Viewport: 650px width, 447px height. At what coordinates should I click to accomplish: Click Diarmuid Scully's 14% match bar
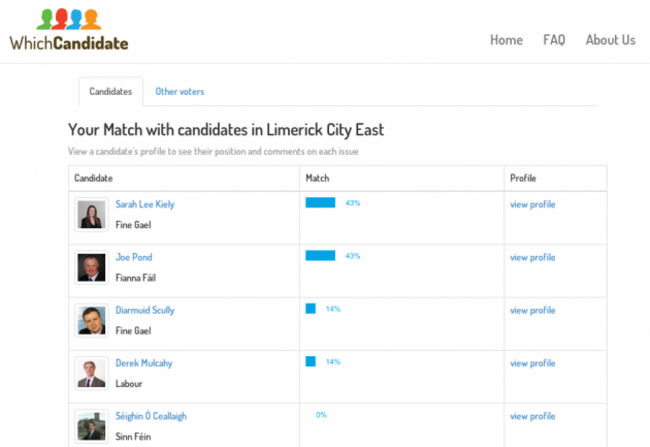[310, 309]
